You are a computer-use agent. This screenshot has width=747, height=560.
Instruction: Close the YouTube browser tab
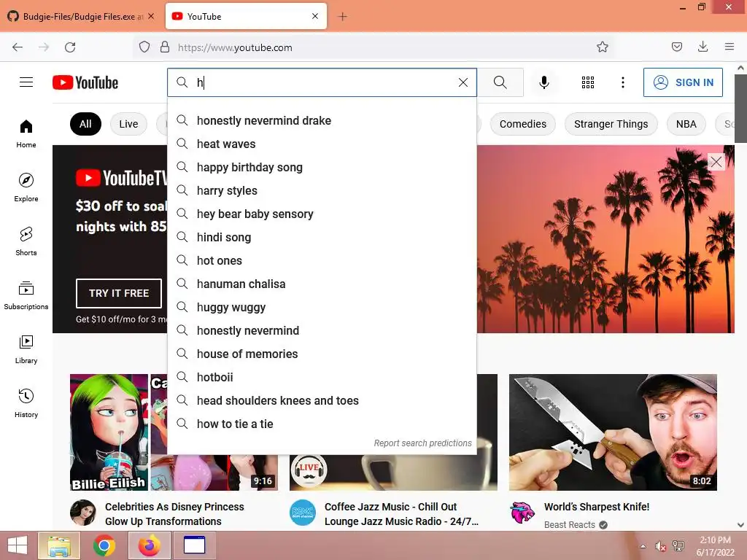click(315, 16)
